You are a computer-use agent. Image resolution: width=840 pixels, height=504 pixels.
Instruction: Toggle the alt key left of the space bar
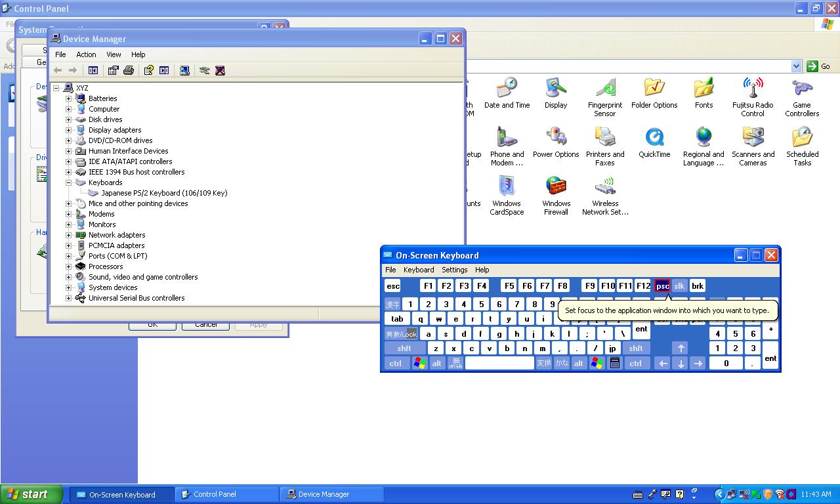(x=436, y=363)
